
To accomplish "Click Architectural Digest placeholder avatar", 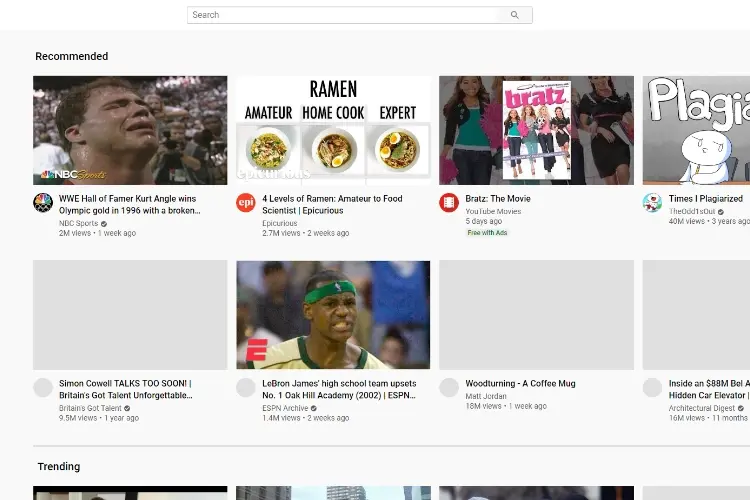I will click(652, 388).
